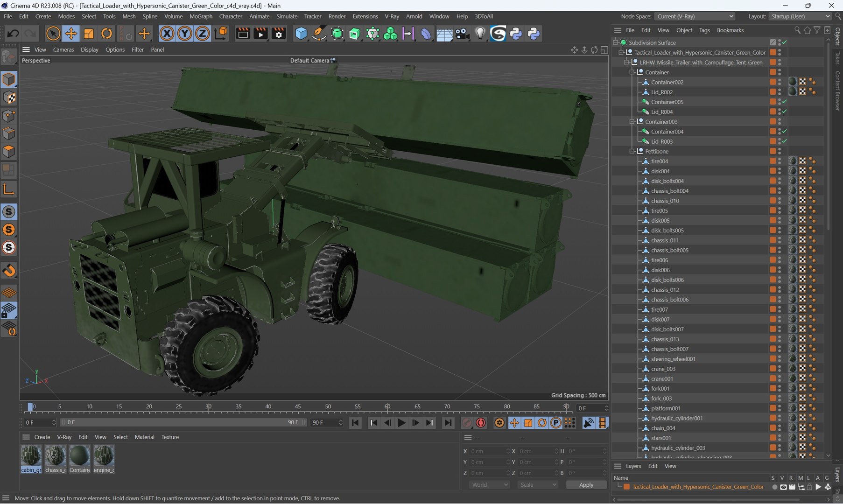Toggle visibility dots for tire004
Screen dimensions: 843x504
pyautogui.click(x=780, y=161)
